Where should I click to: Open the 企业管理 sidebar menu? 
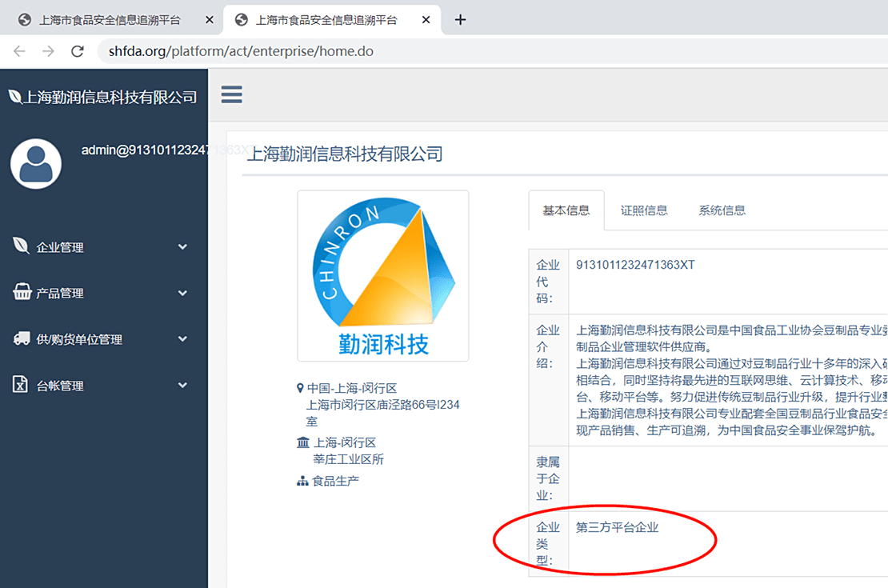(104, 246)
